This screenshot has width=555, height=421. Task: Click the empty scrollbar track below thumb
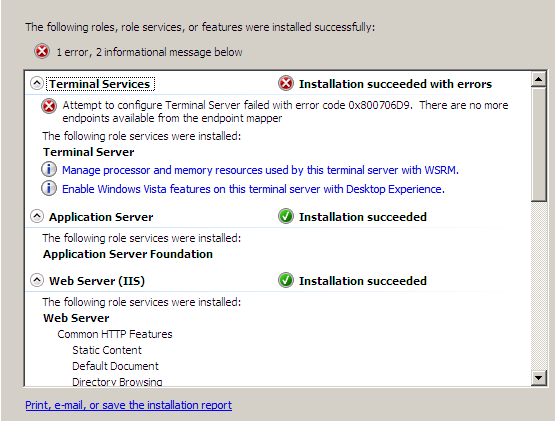[538, 286]
